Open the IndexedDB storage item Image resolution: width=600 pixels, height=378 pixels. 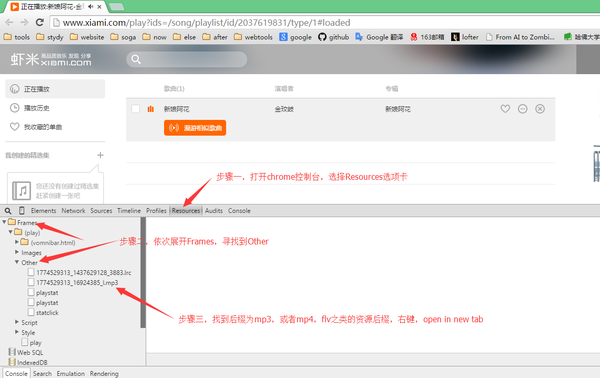[28, 362]
